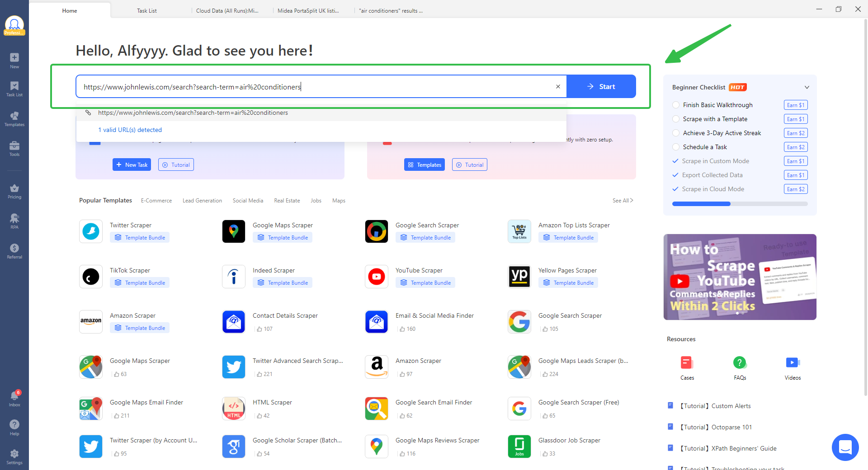The height and width of the screenshot is (470, 868).
Task: Click the New Task button
Action: click(132, 164)
